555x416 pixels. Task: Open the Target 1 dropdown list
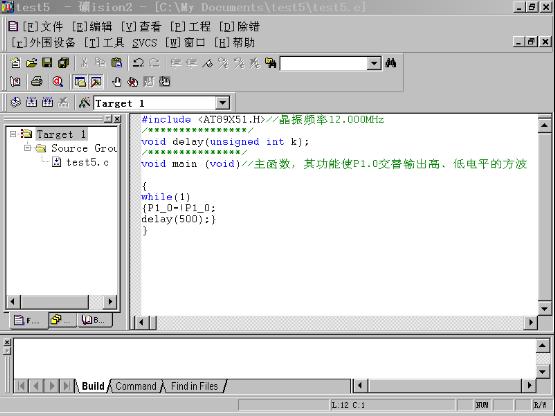(x=223, y=103)
